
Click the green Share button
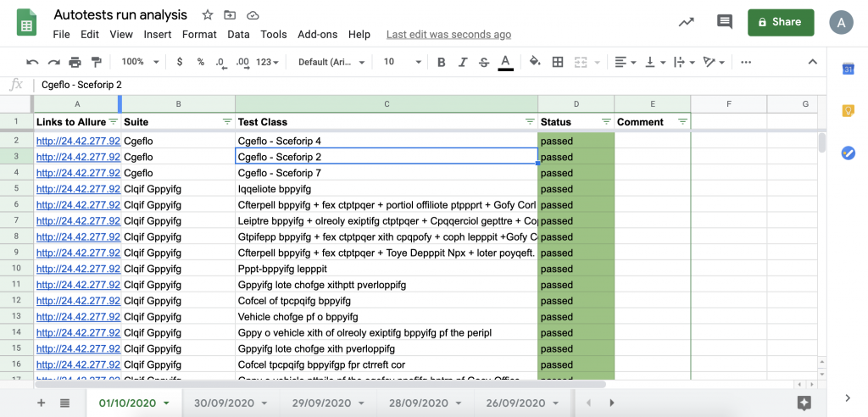[781, 23]
